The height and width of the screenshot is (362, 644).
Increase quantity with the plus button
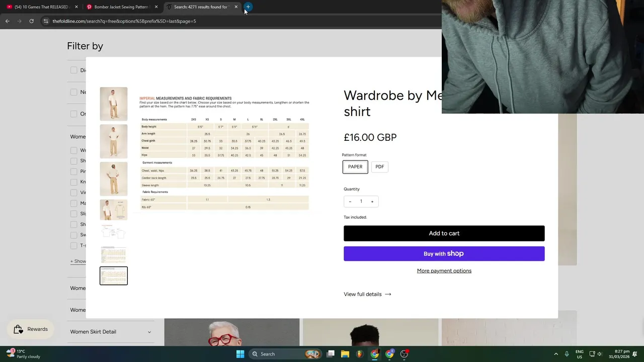[372, 202]
